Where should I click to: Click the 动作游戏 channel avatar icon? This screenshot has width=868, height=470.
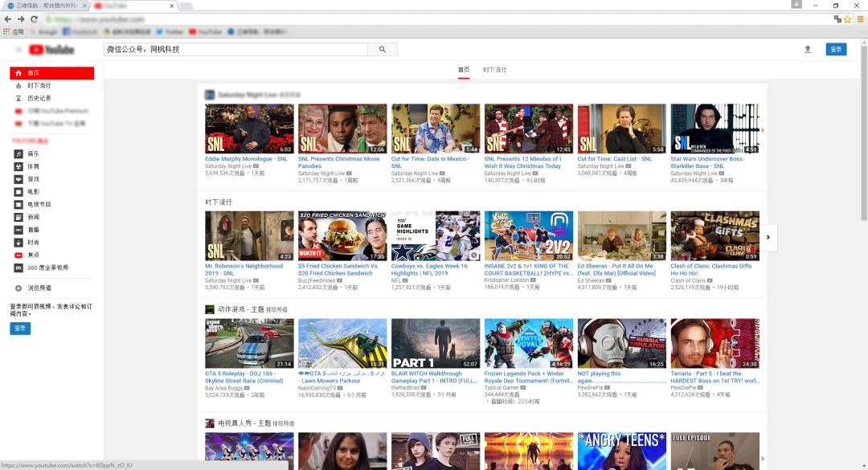click(x=209, y=309)
